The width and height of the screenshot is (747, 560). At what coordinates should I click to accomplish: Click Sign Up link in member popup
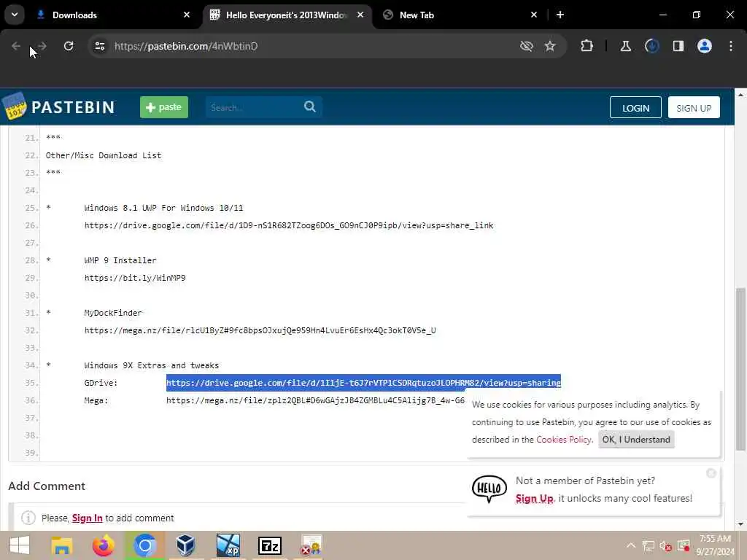point(534,498)
